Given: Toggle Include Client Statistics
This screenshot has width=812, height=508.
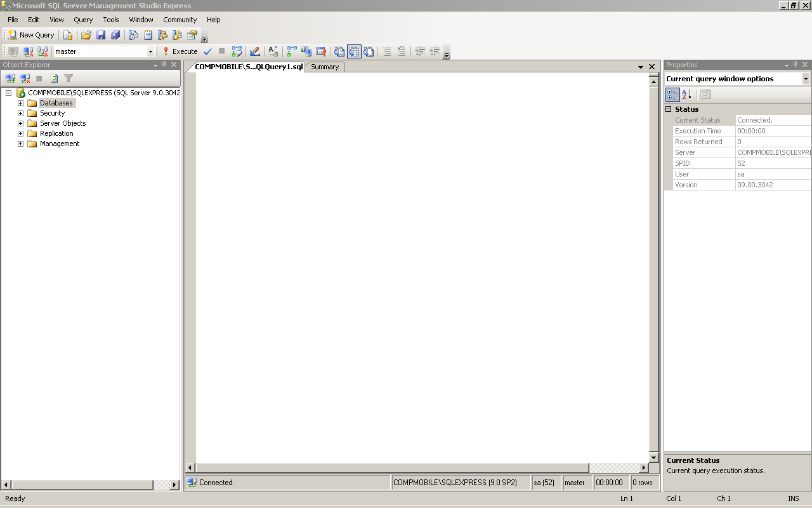Looking at the screenshot, I should pos(306,51).
